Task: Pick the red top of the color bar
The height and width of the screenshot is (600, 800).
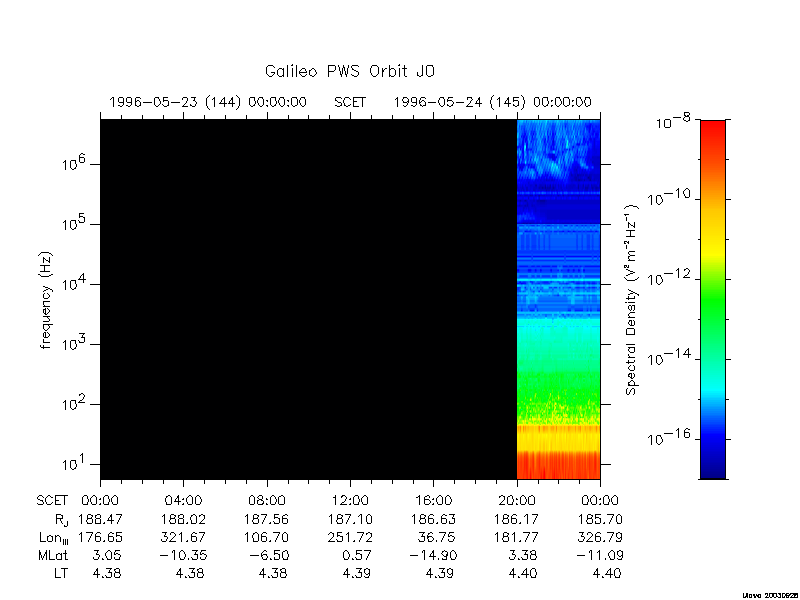Action: 713,133
